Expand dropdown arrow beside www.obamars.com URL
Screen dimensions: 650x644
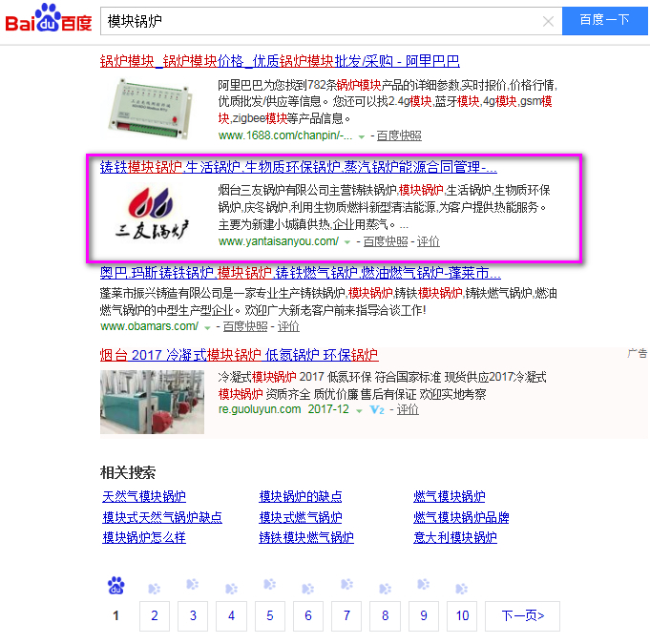pos(207,327)
